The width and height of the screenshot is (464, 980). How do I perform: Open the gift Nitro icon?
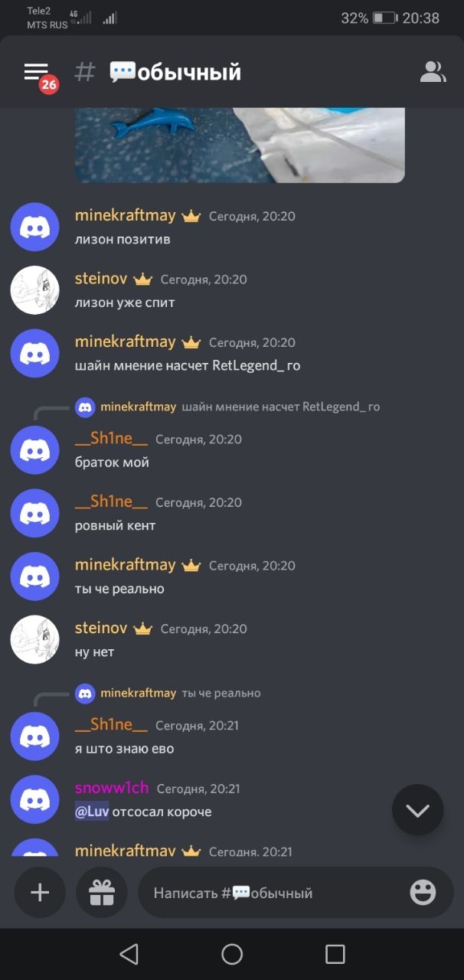coord(101,892)
